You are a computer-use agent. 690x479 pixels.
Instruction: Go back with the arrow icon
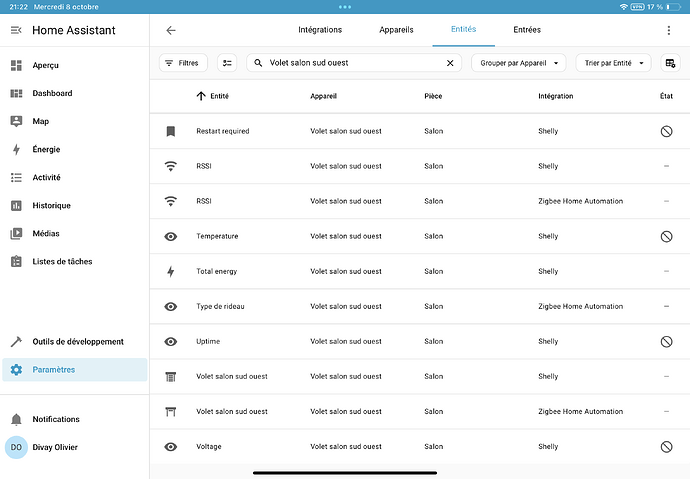(x=171, y=30)
